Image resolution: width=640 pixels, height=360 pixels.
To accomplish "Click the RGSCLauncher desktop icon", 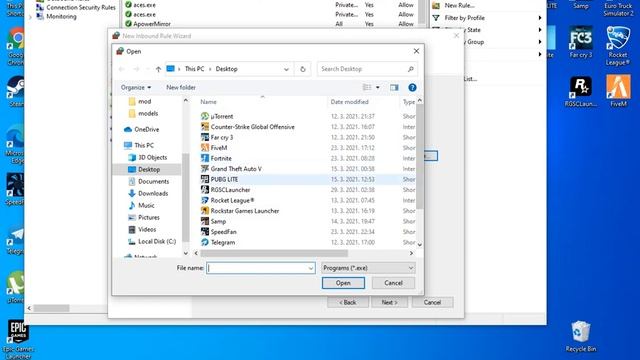I will click(580, 92).
